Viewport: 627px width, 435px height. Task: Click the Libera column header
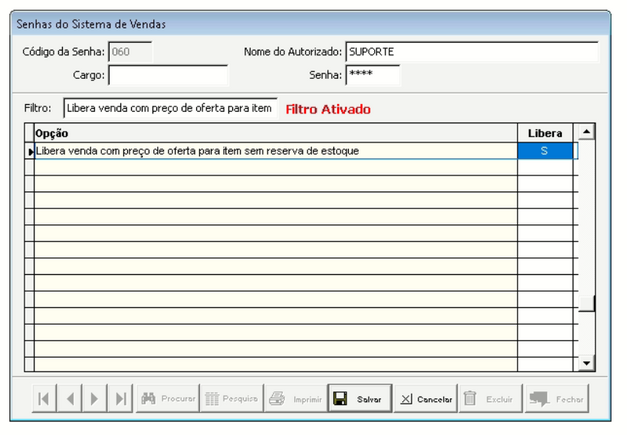pos(545,133)
